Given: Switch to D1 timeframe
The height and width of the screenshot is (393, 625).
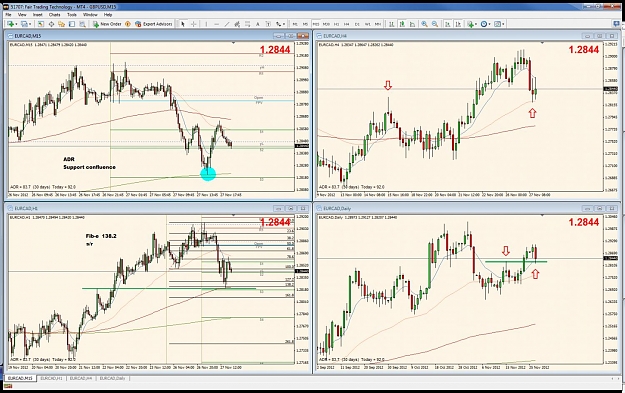Looking at the screenshot, I should point(357,24).
